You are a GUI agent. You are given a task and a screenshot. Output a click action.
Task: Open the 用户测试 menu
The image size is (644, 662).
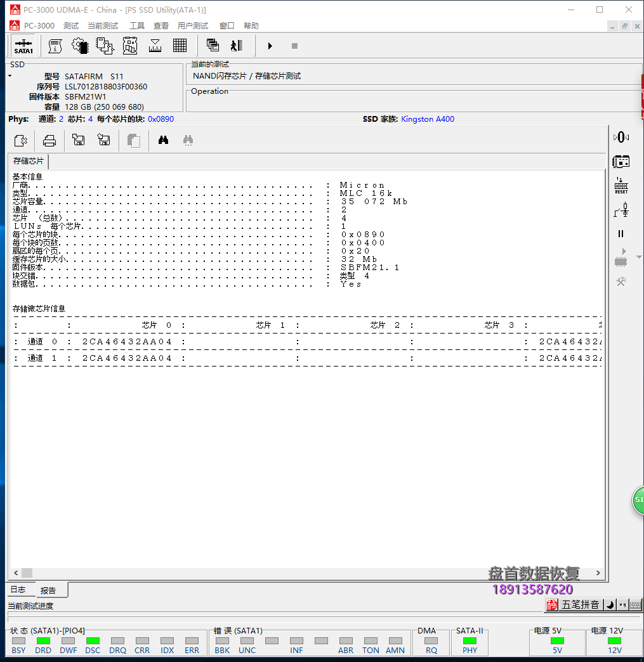coord(193,26)
